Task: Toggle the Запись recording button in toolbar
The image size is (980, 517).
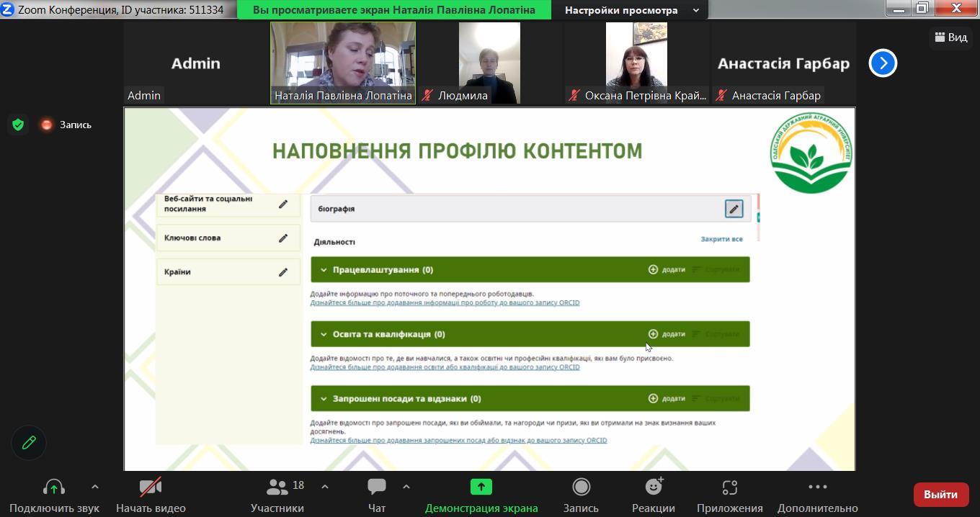Action: 581,487
